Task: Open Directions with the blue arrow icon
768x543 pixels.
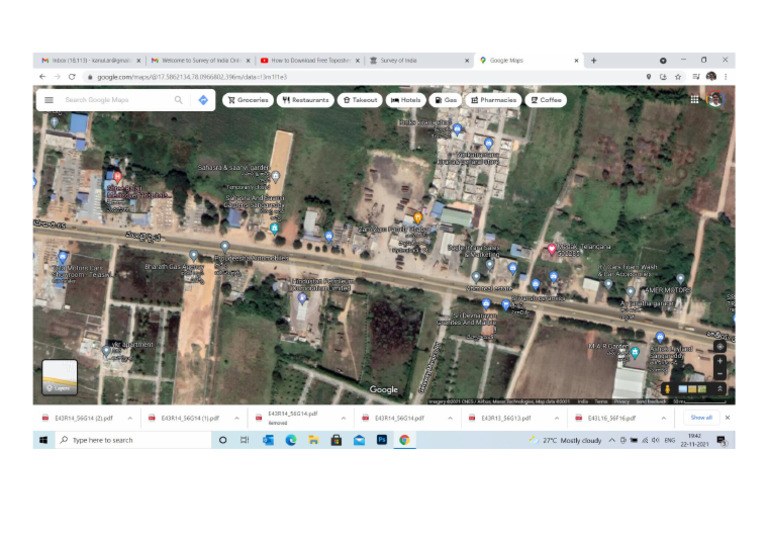Action: pos(203,100)
